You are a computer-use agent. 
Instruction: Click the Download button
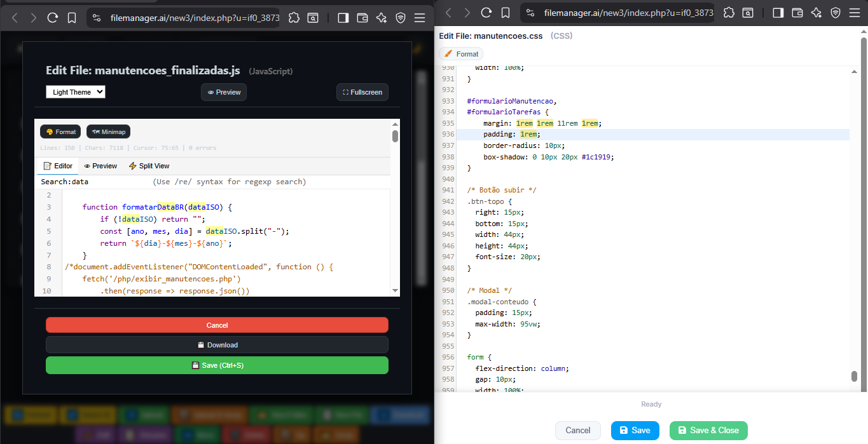(x=217, y=345)
